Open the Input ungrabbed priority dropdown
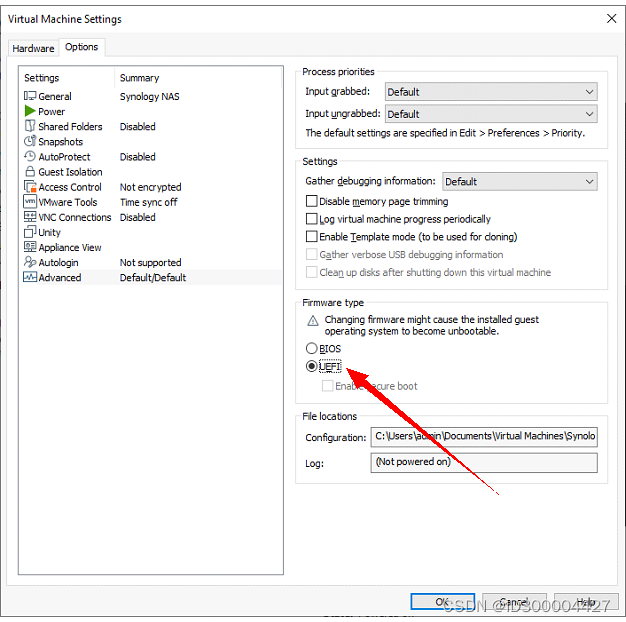This screenshot has height=622, width=626. (x=491, y=114)
